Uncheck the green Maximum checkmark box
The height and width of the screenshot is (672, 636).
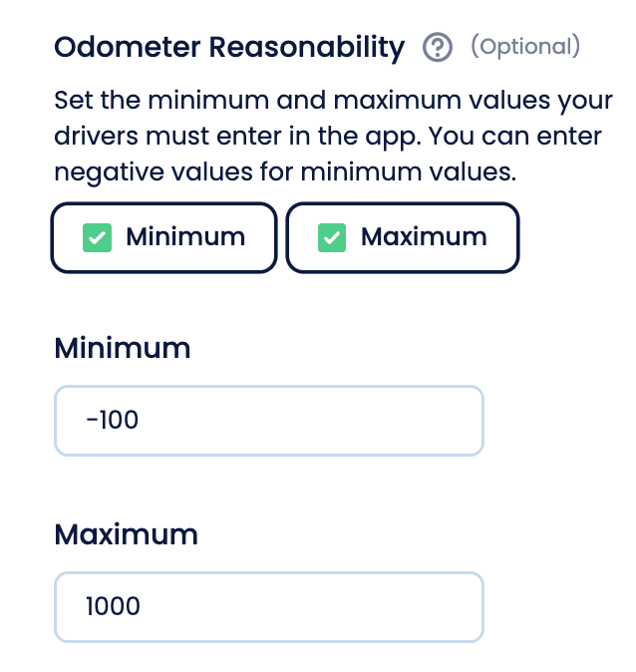[332, 237]
